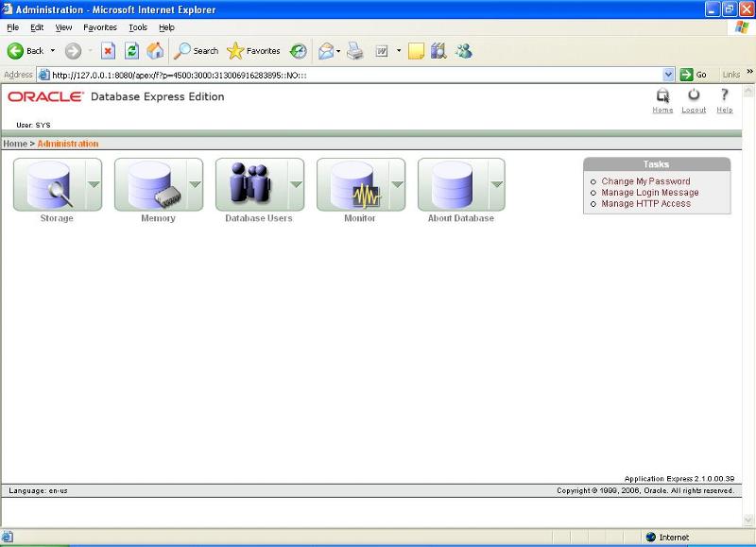Expand the Links toolbar chevron

click(749, 72)
